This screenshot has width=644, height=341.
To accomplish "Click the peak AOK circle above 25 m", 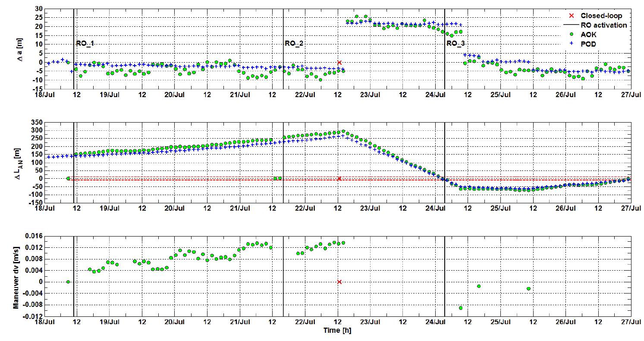I will point(356,16).
